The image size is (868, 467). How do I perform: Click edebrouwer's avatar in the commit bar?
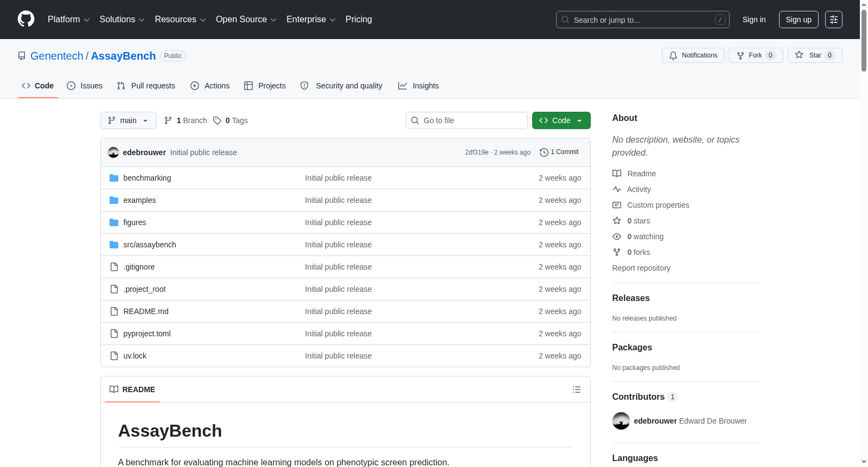(x=113, y=152)
